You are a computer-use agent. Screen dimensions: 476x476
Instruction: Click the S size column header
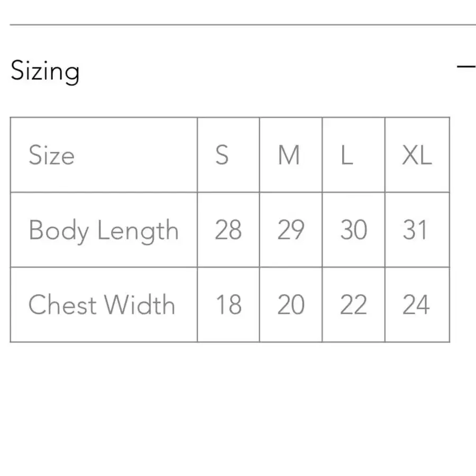click(222, 155)
